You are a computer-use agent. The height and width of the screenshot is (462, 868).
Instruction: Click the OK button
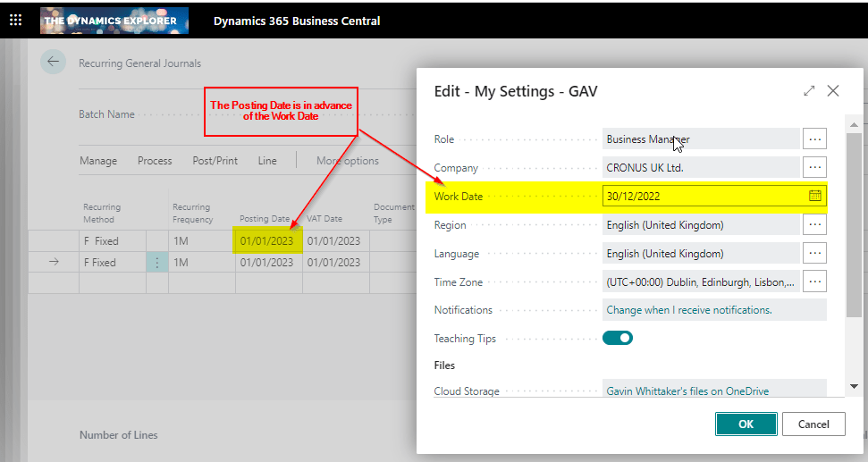click(x=746, y=424)
